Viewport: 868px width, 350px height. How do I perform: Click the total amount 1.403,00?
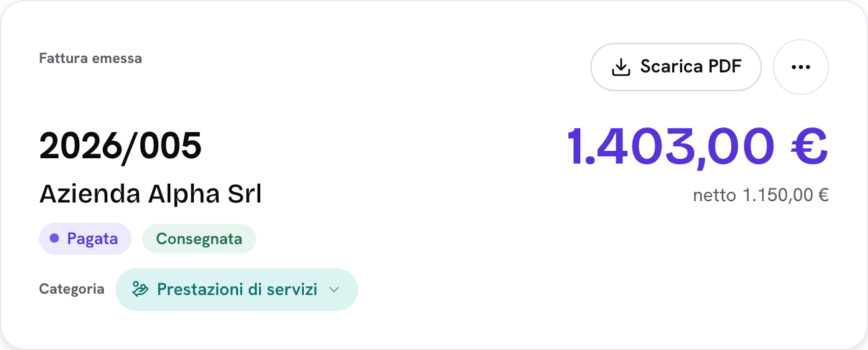pyautogui.click(x=671, y=145)
